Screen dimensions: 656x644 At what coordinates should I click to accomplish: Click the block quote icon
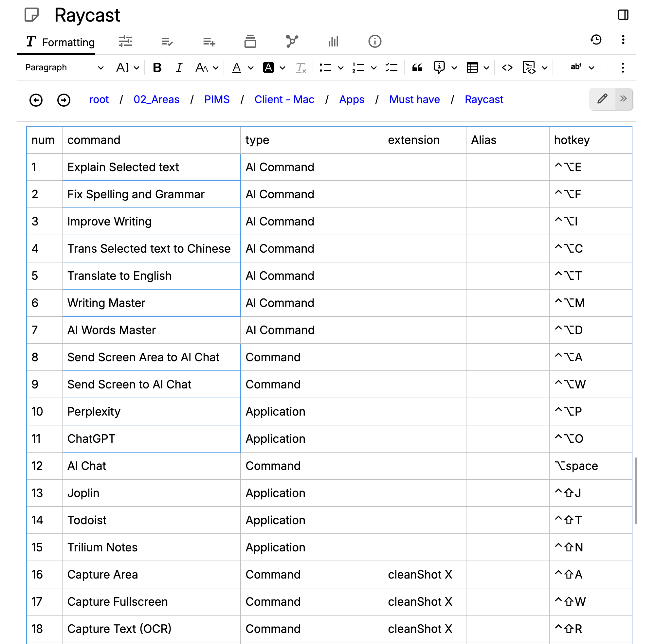[x=417, y=68]
